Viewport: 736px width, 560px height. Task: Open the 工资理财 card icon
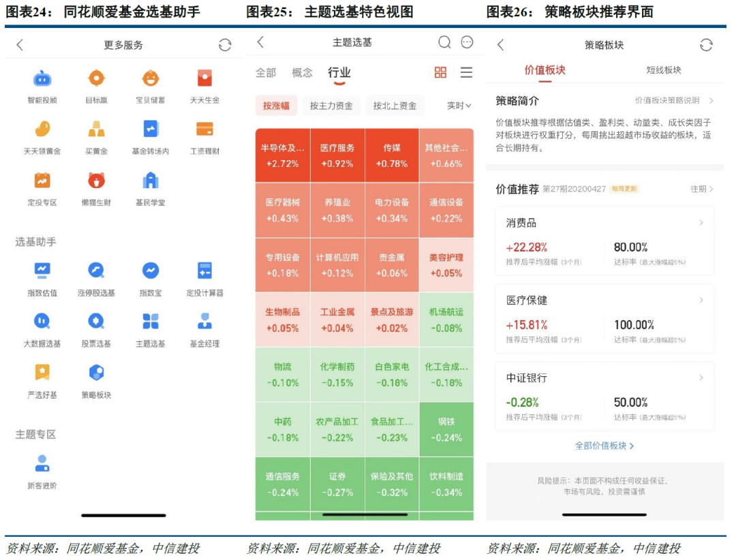(204, 129)
